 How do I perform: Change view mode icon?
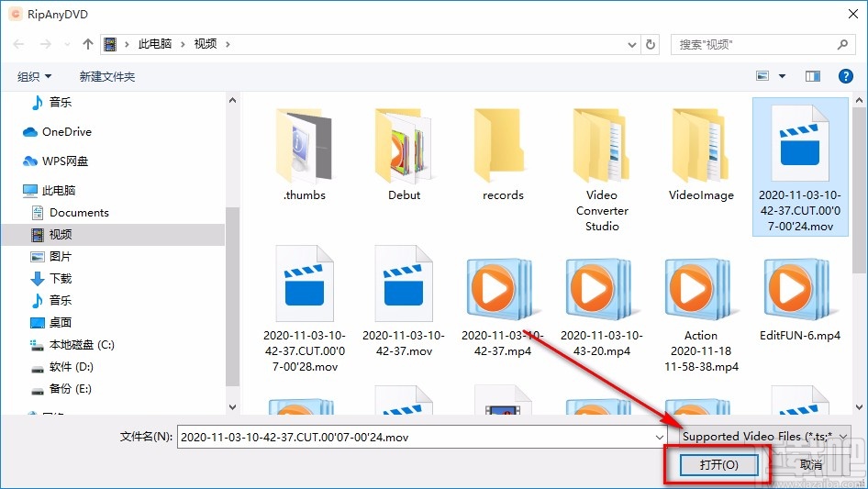pyautogui.click(x=762, y=76)
